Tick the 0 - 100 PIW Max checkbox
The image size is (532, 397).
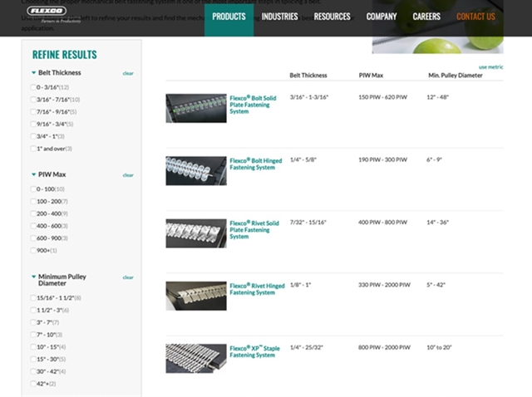click(x=33, y=189)
